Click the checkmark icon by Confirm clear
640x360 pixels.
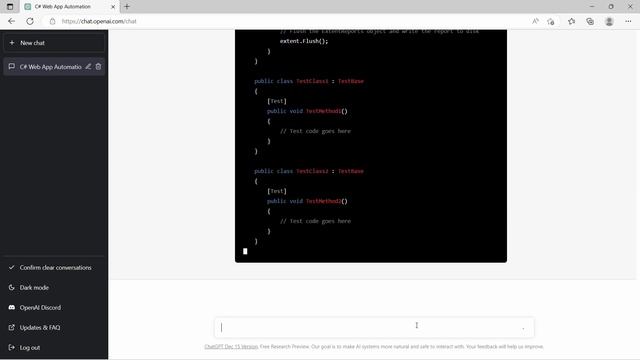[11, 267]
